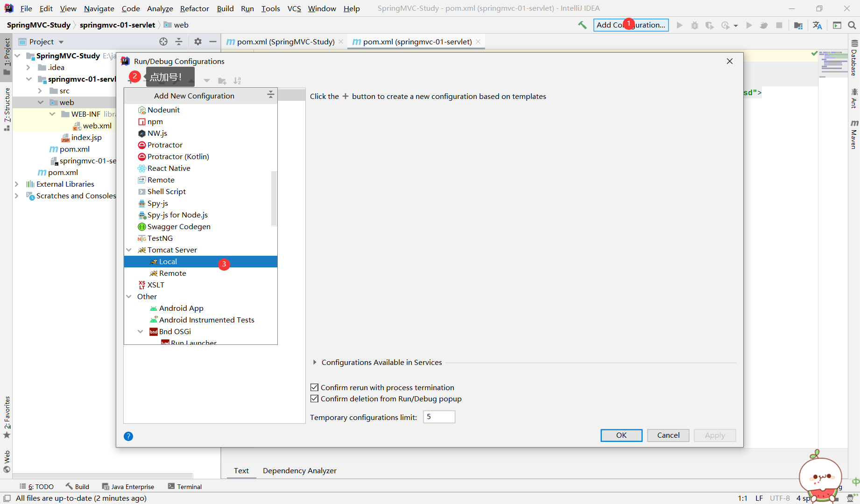Click the Translate icon in toolbar

(817, 25)
